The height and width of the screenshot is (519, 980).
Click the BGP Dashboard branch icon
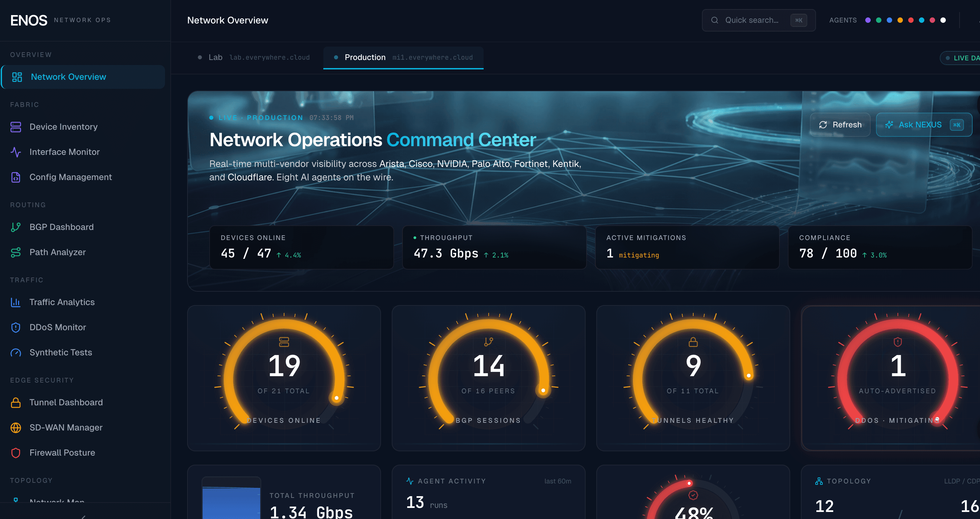pyautogui.click(x=16, y=227)
